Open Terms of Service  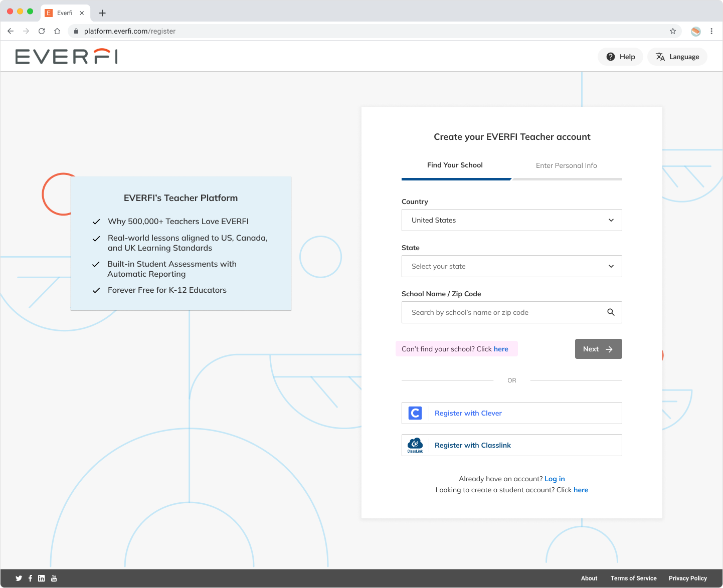point(633,578)
